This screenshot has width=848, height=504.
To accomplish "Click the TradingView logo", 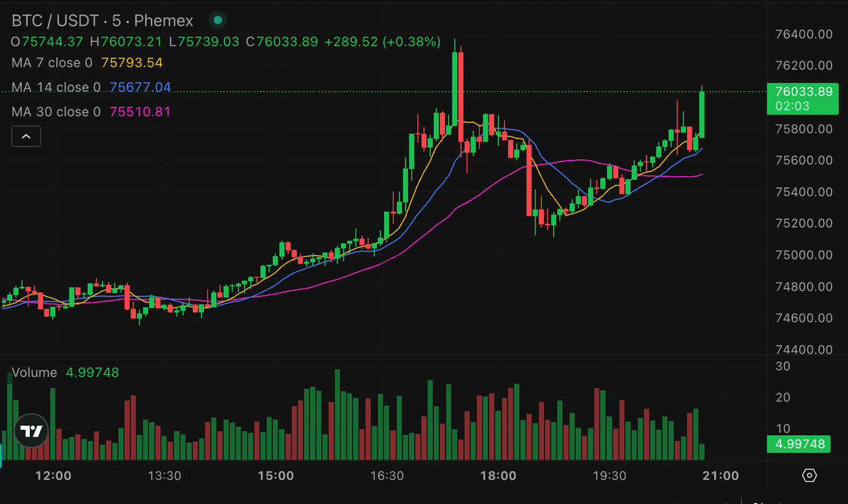I will click(31, 432).
